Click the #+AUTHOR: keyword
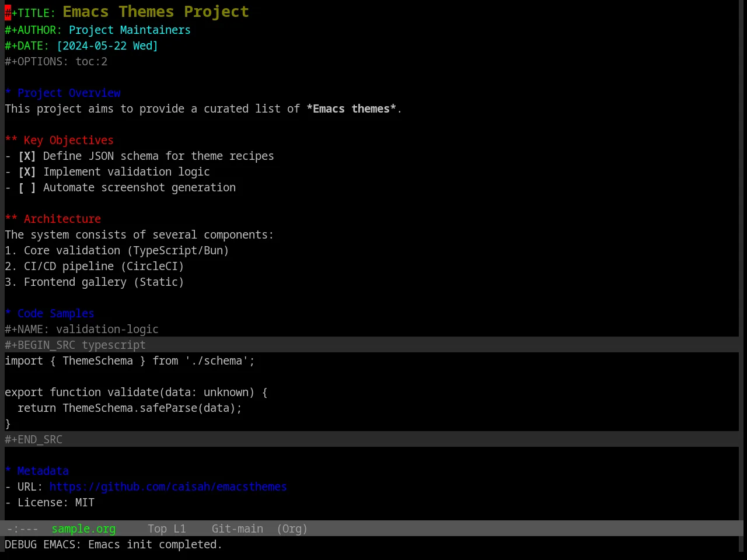Screen dimensions: 747x560 tap(33, 30)
